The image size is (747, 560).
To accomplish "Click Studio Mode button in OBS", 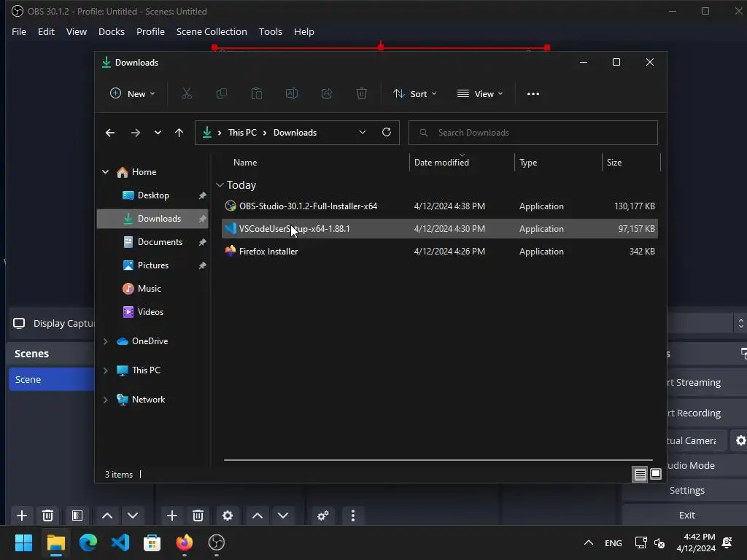I will tap(707, 465).
